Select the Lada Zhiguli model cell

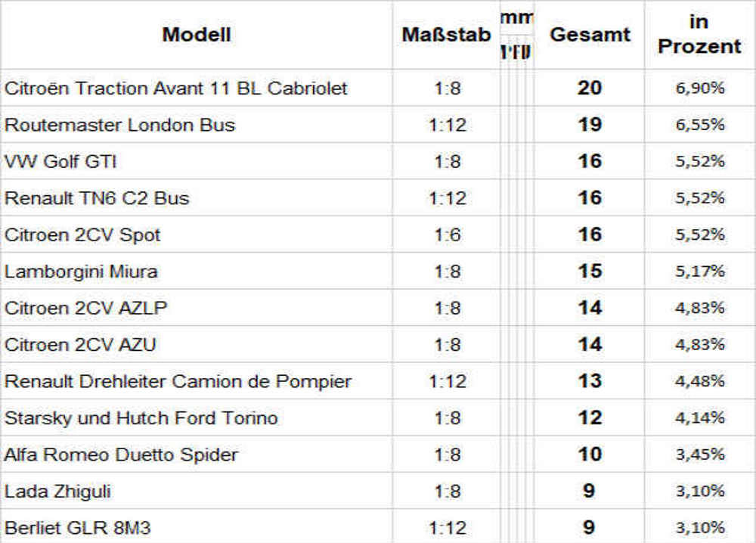57,492
